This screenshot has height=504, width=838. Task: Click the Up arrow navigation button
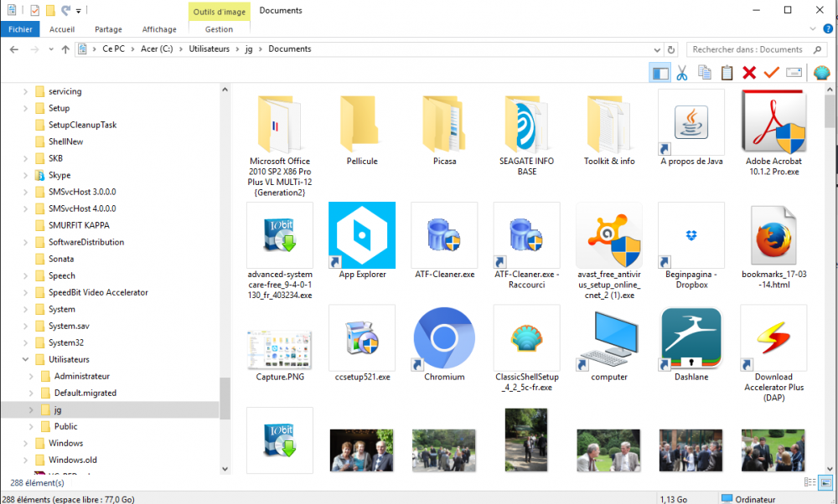pos(65,49)
